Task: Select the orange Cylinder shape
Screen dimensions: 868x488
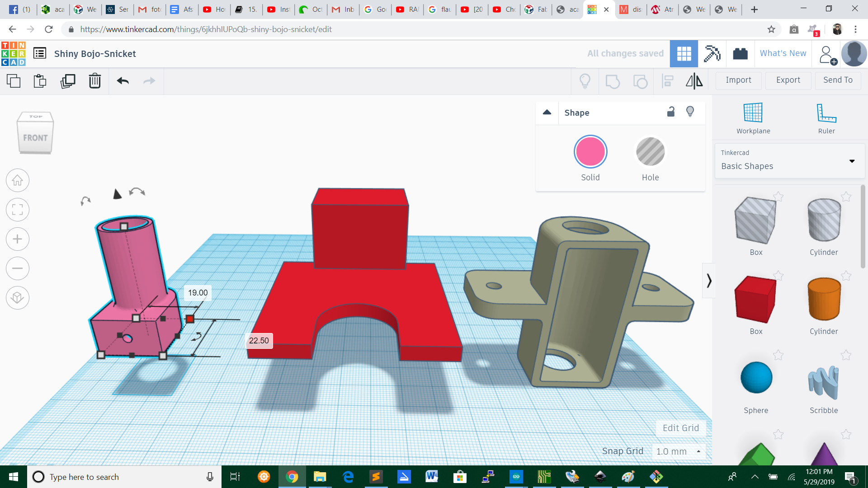Action: pyautogui.click(x=824, y=300)
